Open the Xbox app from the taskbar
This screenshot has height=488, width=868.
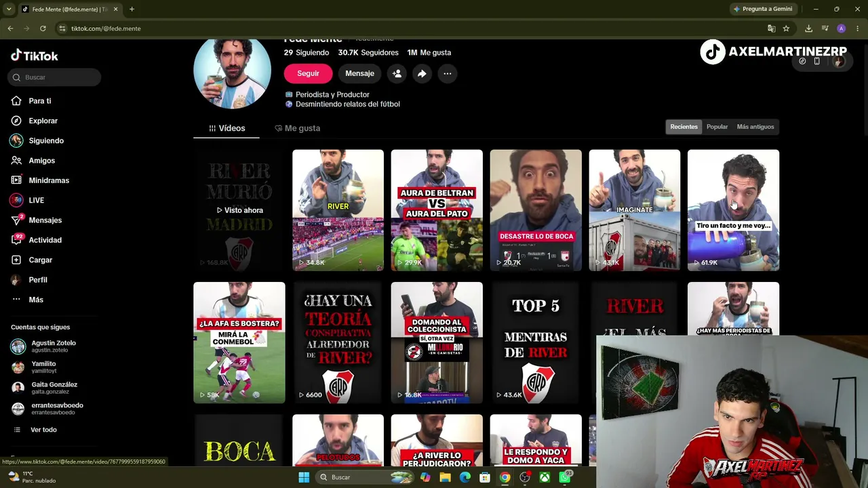tap(545, 477)
